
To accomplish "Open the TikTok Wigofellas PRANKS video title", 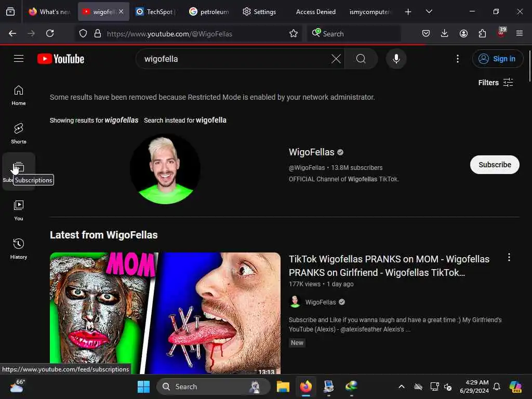I will click(389, 265).
